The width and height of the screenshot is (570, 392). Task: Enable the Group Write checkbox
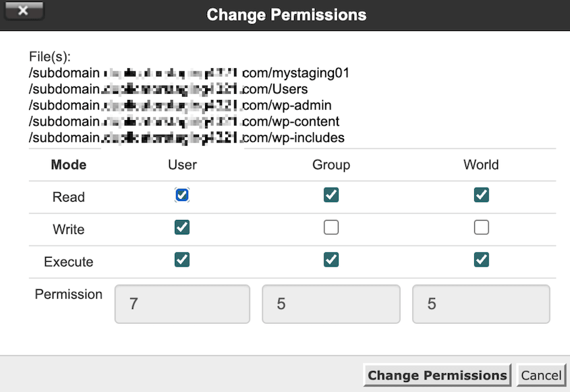[331, 227]
